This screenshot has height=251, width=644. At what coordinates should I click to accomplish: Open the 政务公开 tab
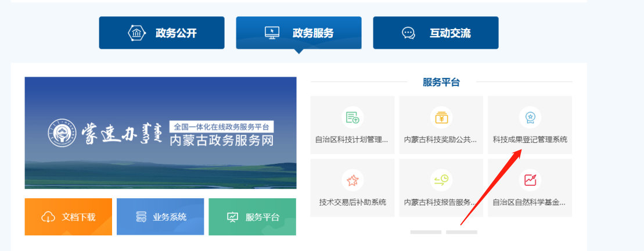pos(162,33)
